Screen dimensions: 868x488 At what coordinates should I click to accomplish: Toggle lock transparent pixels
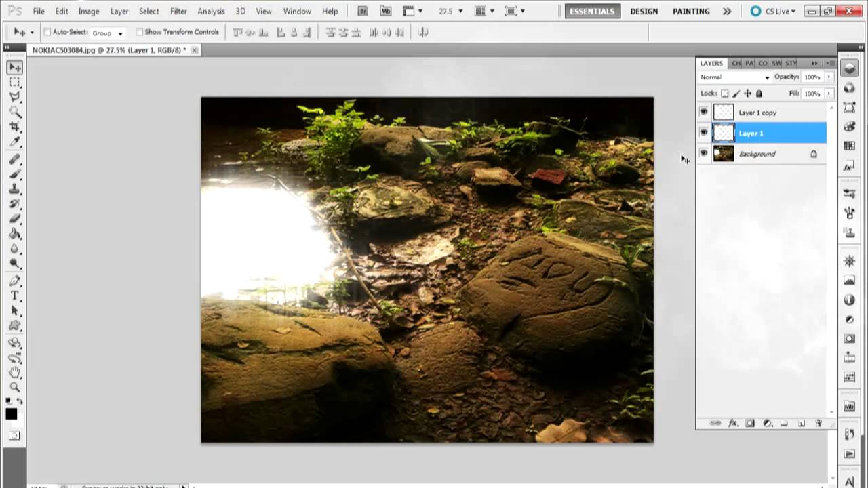(x=725, y=94)
